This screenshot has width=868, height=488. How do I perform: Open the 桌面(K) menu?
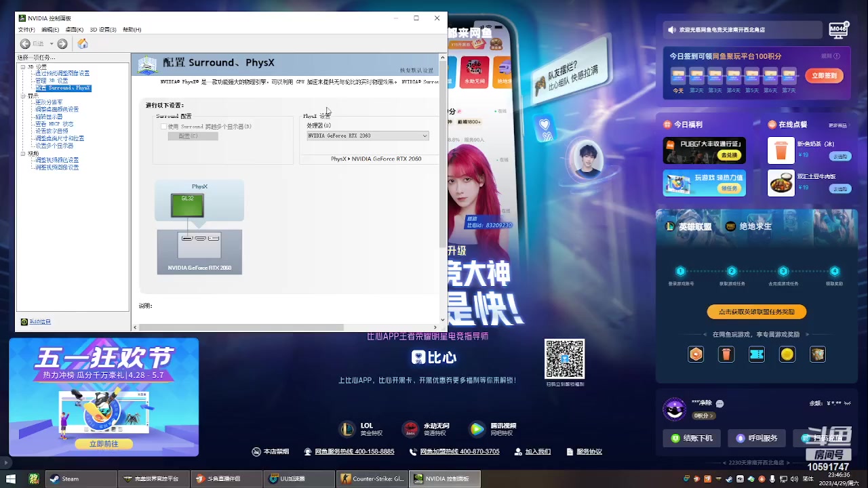click(x=75, y=30)
